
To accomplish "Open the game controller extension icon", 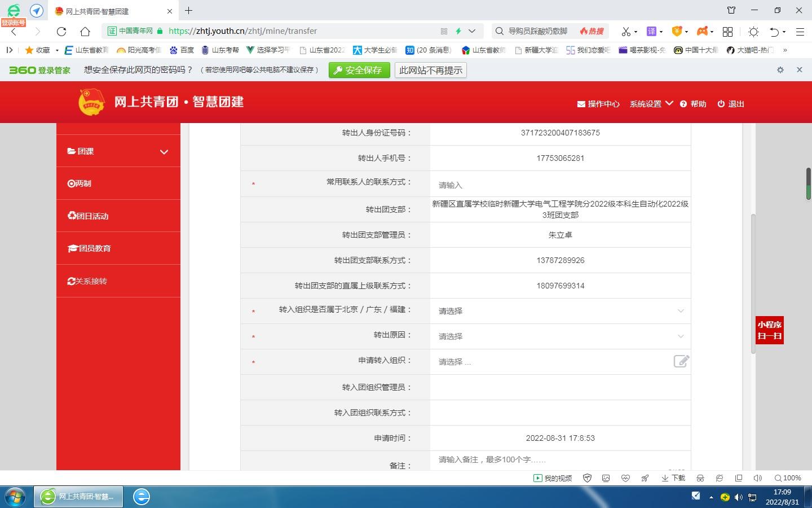I will (x=702, y=31).
